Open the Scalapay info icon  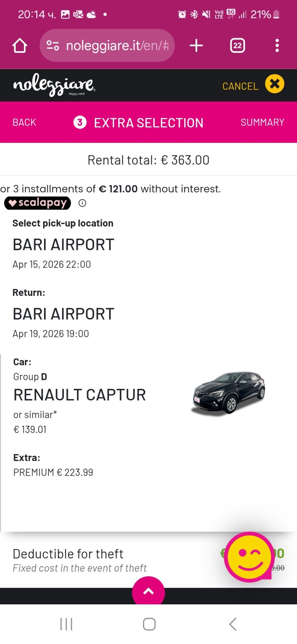[82, 203]
